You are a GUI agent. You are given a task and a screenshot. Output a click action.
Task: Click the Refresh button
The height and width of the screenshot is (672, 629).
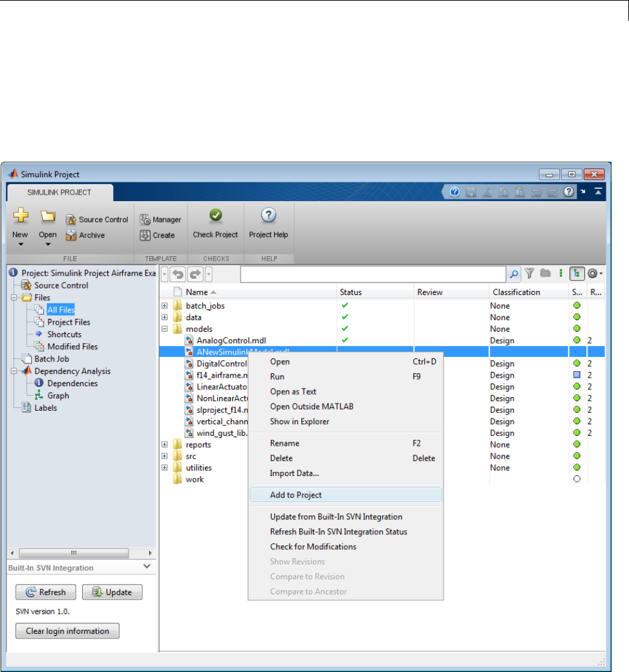pyautogui.click(x=46, y=592)
